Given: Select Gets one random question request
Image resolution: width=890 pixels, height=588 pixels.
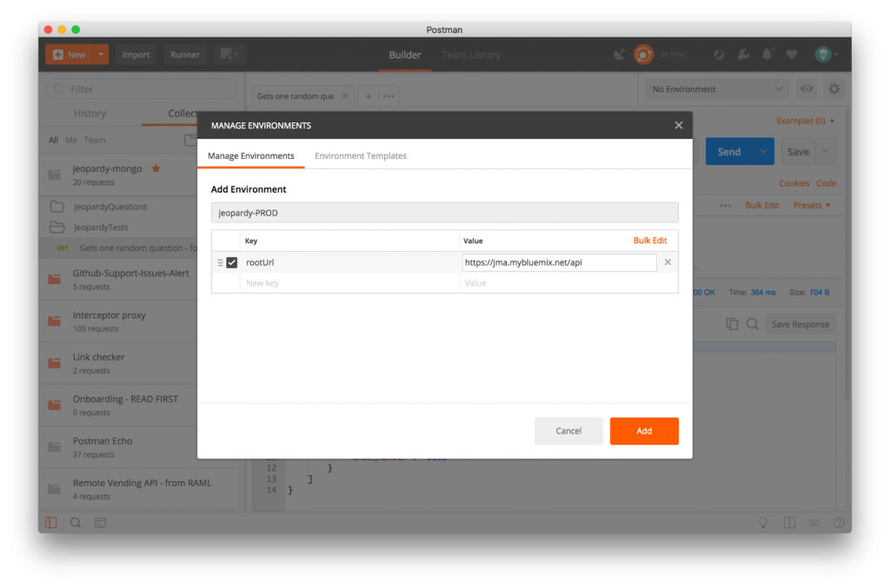Looking at the screenshot, I should pos(118,248).
